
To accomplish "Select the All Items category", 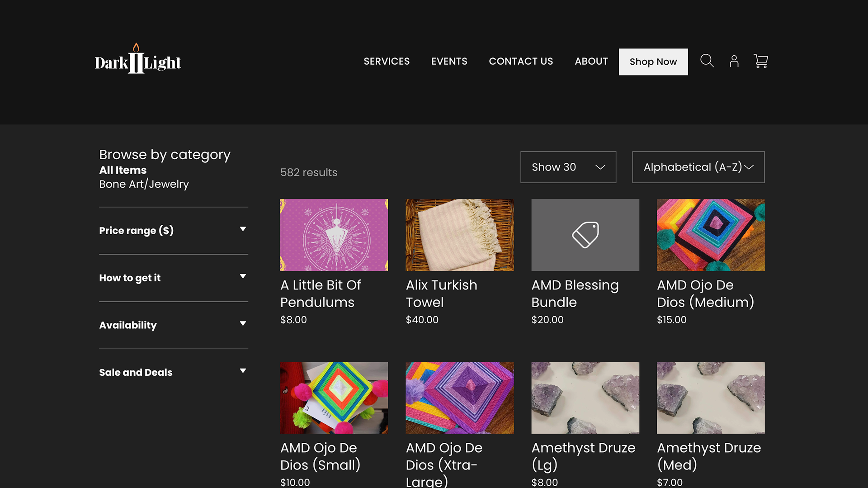I will coord(123,170).
